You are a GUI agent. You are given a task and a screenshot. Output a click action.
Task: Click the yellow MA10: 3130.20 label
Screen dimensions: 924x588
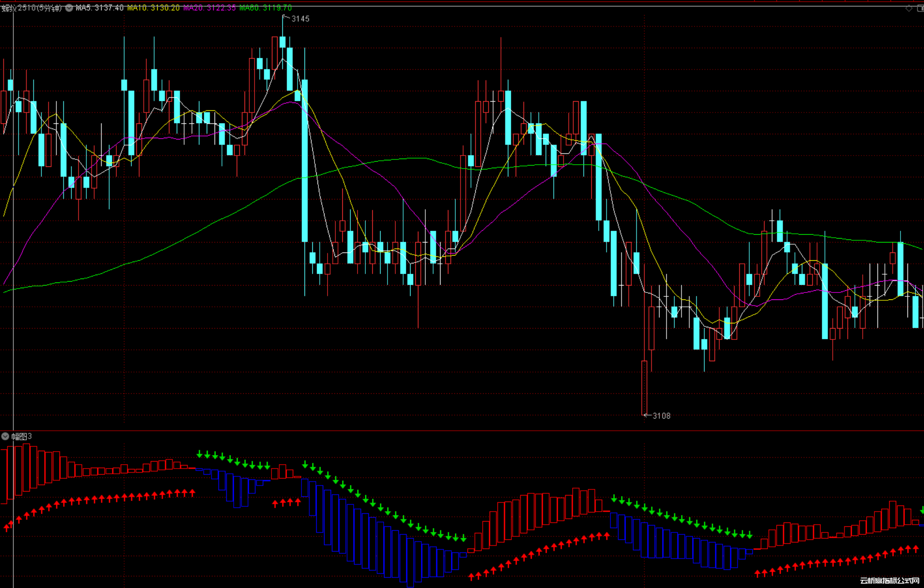153,8
